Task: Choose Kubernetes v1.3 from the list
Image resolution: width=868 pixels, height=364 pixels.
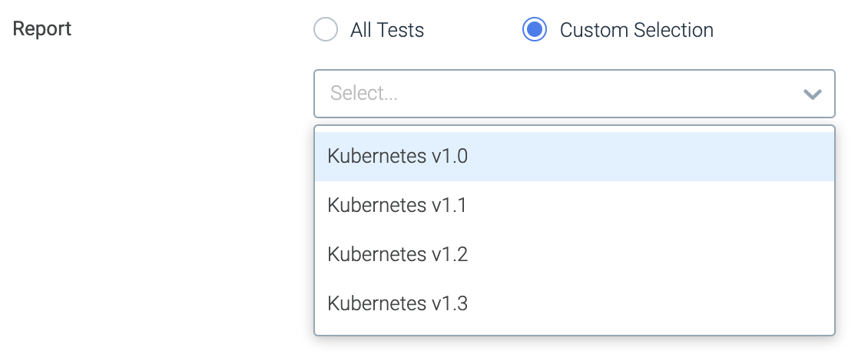Action: click(x=574, y=303)
